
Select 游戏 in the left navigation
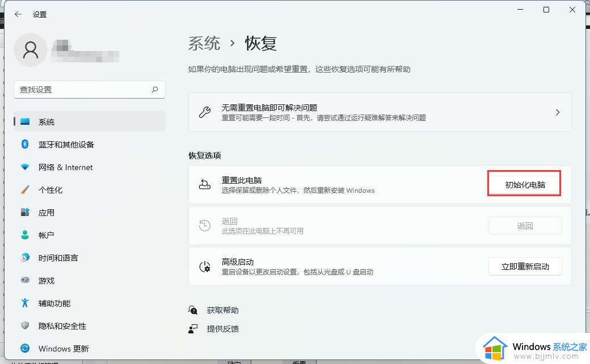click(47, 281)
